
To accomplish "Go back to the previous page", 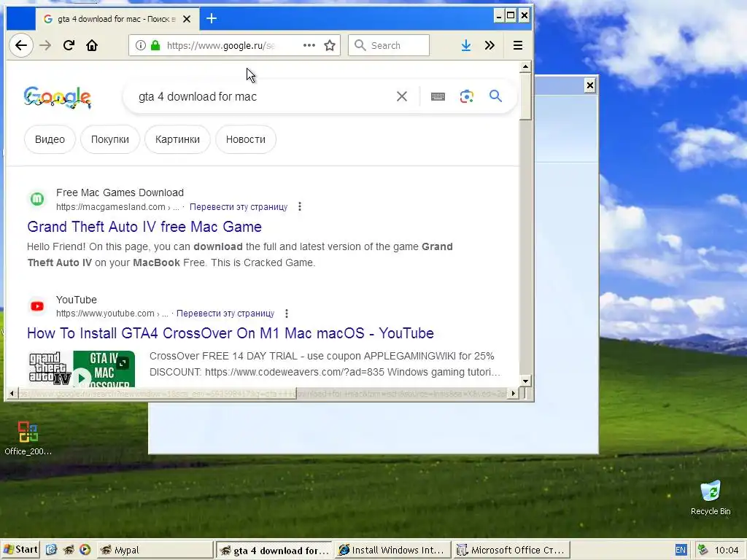I will click(21, 45).
